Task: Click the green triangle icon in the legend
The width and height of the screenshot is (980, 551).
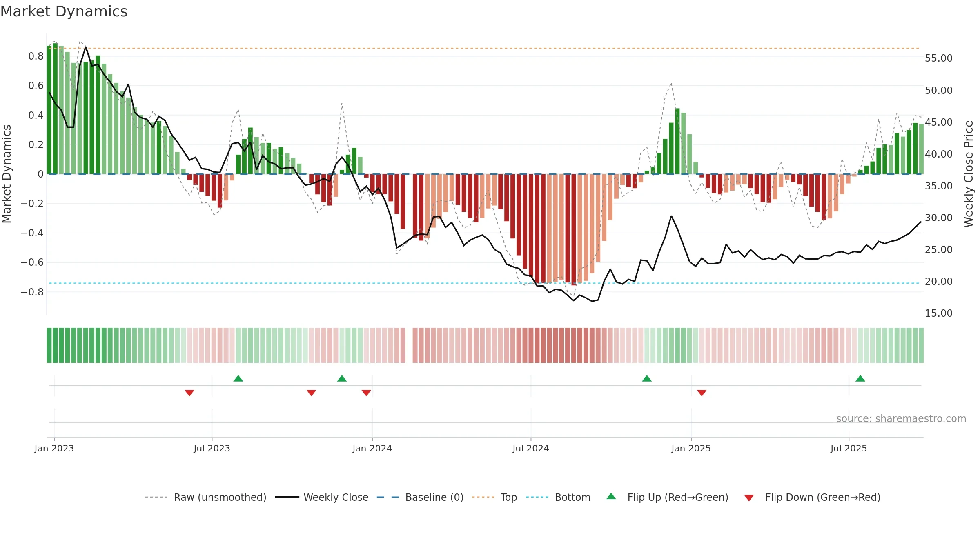Action: [611, 496]
